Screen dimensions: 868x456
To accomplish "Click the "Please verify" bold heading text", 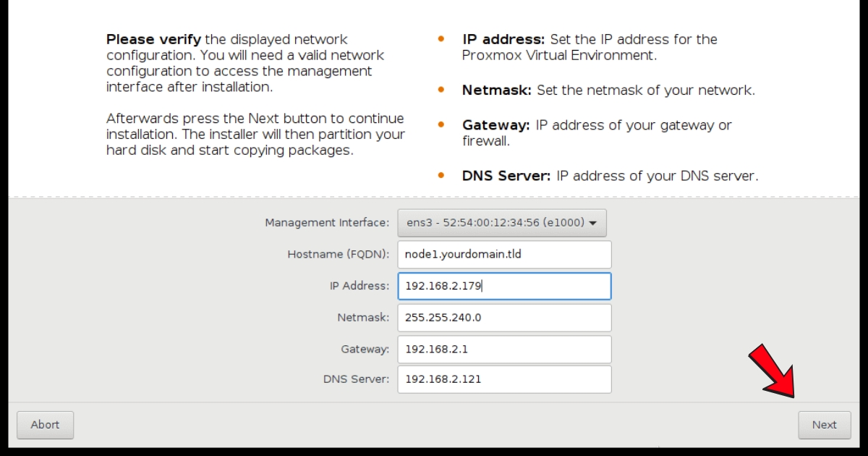I will pyautogui.click(x=153, y=39).
